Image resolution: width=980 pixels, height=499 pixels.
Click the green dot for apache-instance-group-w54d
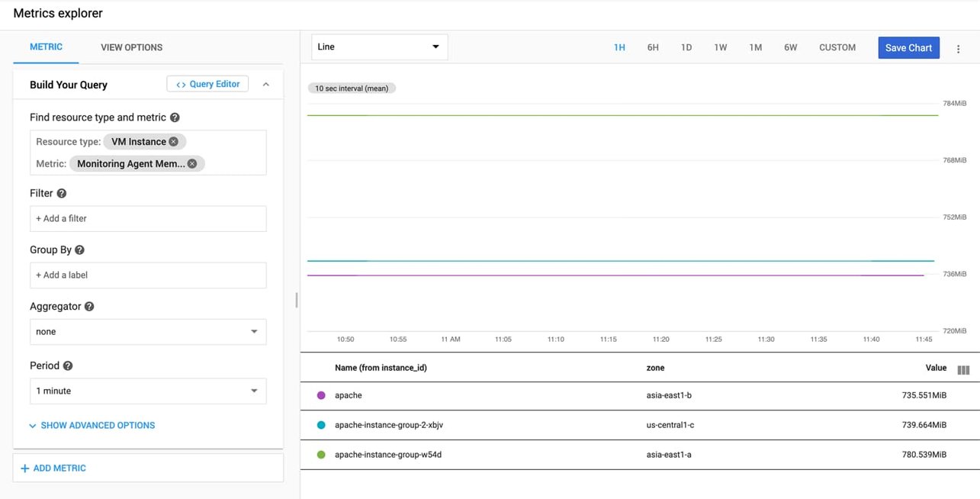(321, 455)
